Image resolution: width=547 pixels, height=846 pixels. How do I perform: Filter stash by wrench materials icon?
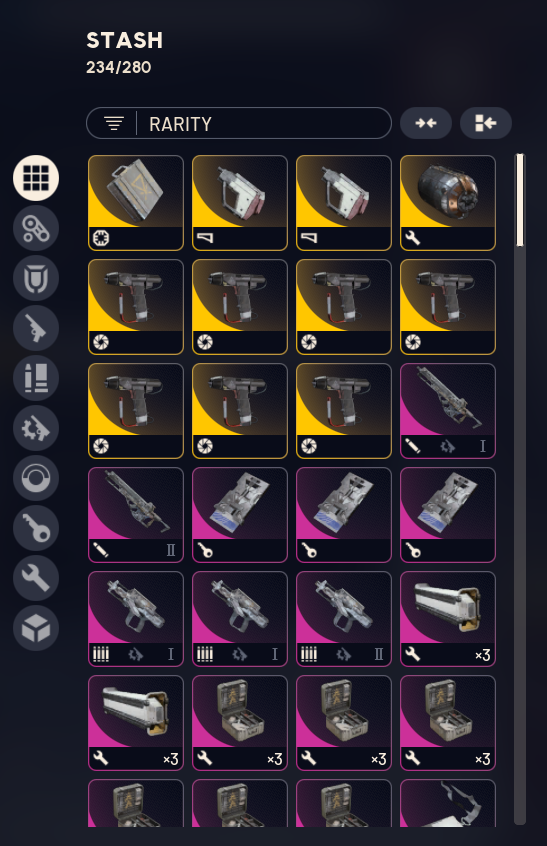[36, 578]
